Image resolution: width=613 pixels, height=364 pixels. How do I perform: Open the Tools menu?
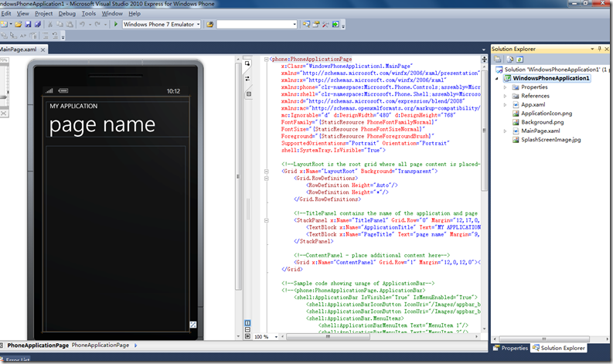(x=89, y=13)
